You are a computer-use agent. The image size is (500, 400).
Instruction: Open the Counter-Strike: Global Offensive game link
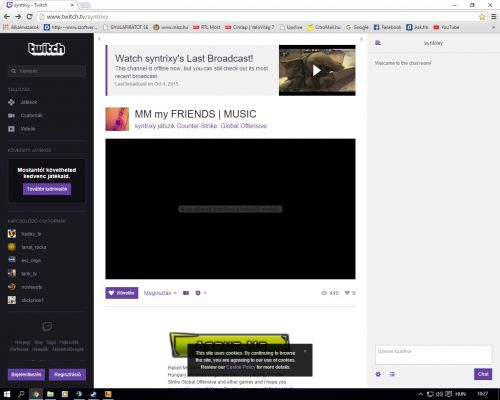(222, 126)
